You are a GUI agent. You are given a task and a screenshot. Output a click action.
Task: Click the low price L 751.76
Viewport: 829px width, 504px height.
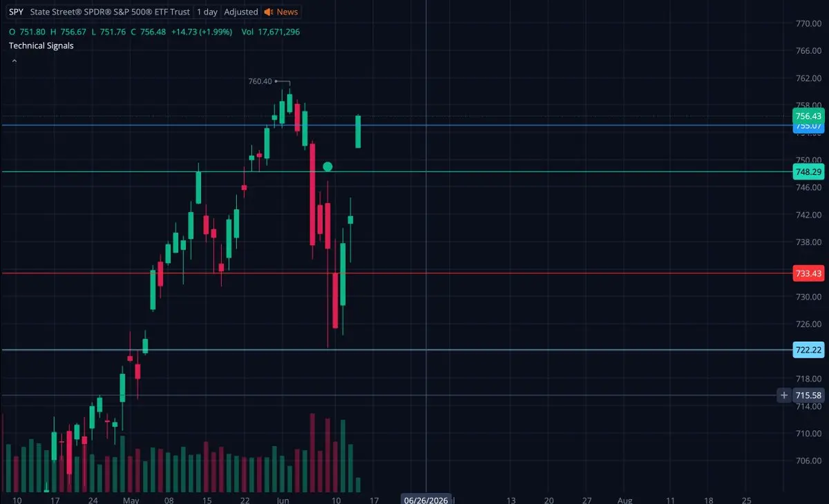pyautogui.click(x=108, y=32)
